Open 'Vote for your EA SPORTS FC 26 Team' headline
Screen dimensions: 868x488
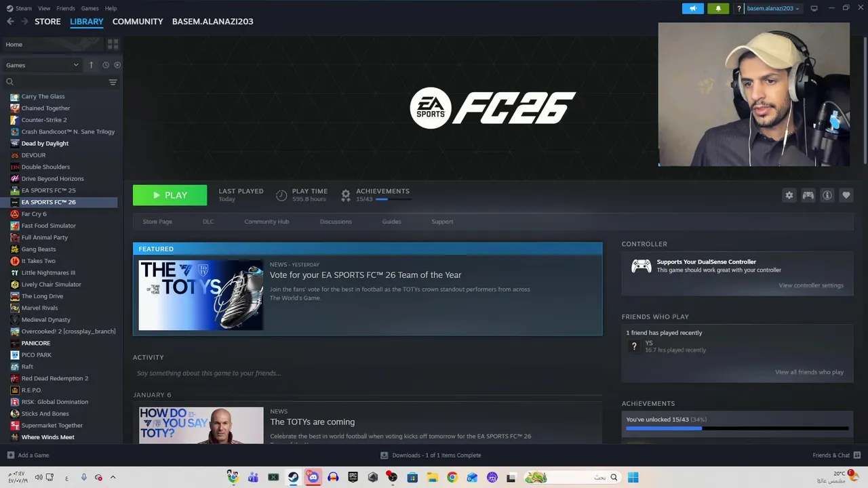[366, 275]
